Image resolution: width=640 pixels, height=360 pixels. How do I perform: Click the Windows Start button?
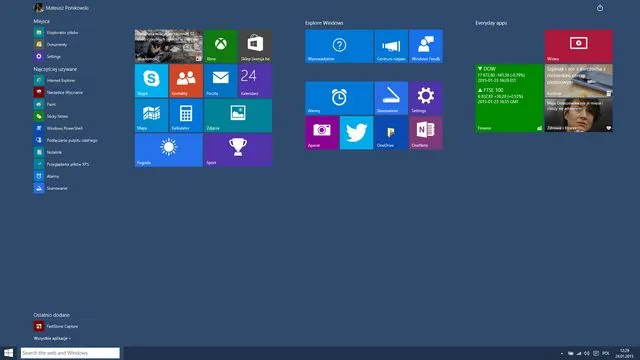9,353
